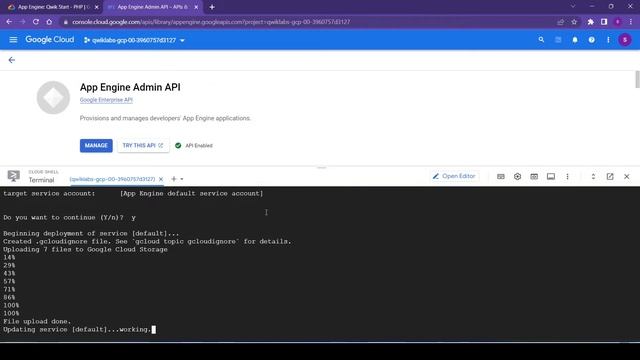This screenshot has width=640, height=360.
Task: Add a new Cloud Shell terminal tab
Action: click(x=173, y=179)
